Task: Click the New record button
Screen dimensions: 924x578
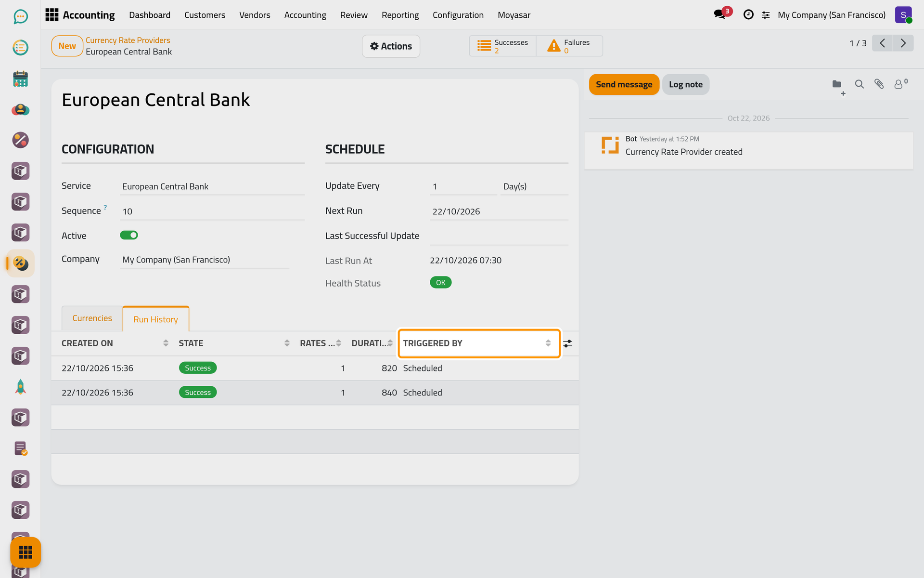Action: (x=67, y=46)
